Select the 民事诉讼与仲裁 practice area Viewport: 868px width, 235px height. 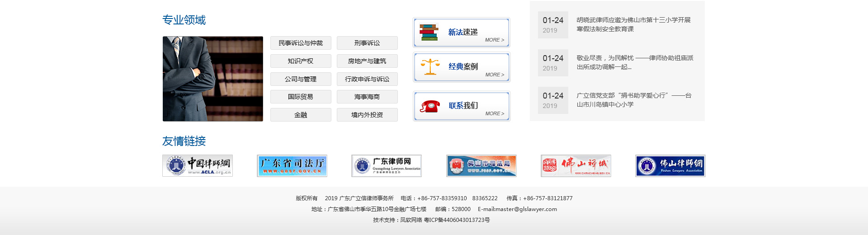301,43
